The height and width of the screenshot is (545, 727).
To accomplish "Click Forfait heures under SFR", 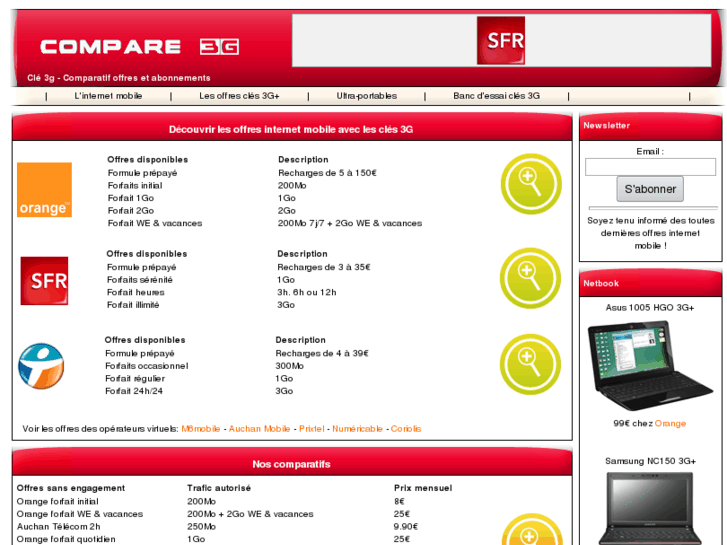I will [136, 292].
